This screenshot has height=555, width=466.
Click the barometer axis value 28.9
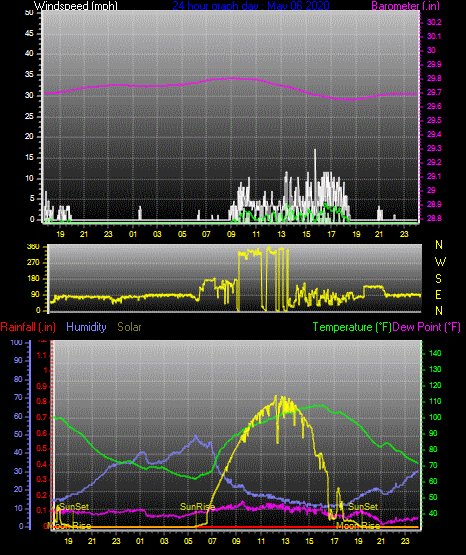pyautogui.click(x=434, y=204)
